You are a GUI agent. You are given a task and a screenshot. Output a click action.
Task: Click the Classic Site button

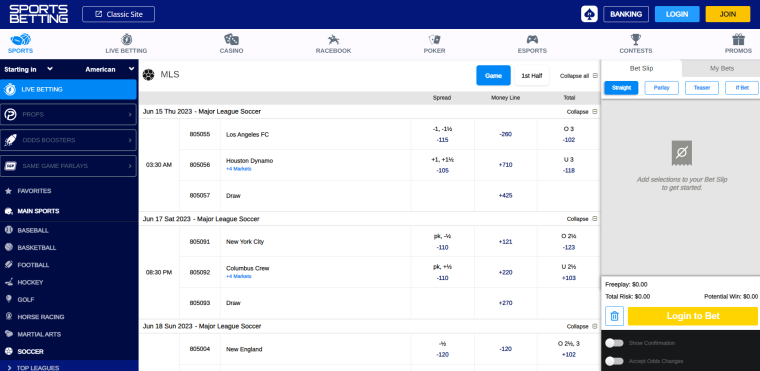point(119,14)
